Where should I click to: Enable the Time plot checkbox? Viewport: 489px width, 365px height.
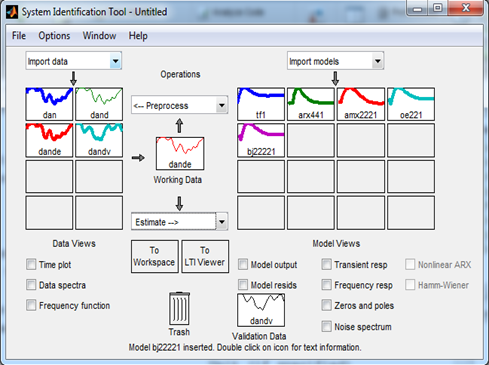click(31, 265)
